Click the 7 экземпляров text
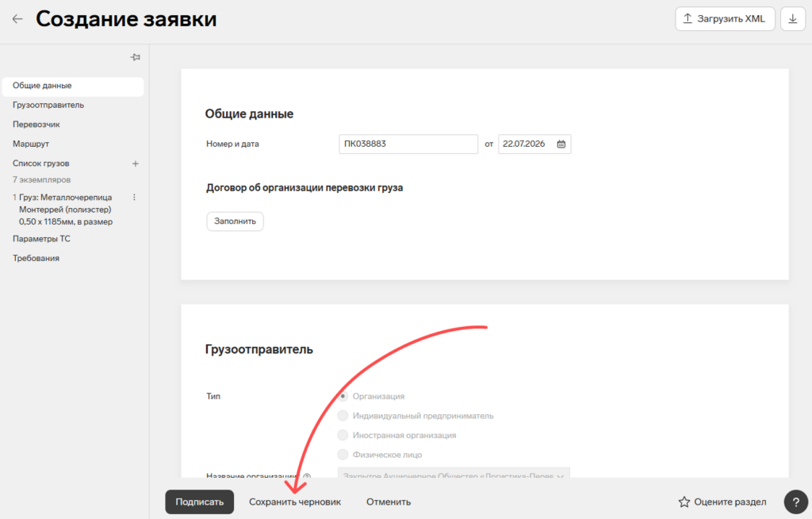The width and height of the screenshot is (812, 519). pyautogui.click(x=41, y=180)
